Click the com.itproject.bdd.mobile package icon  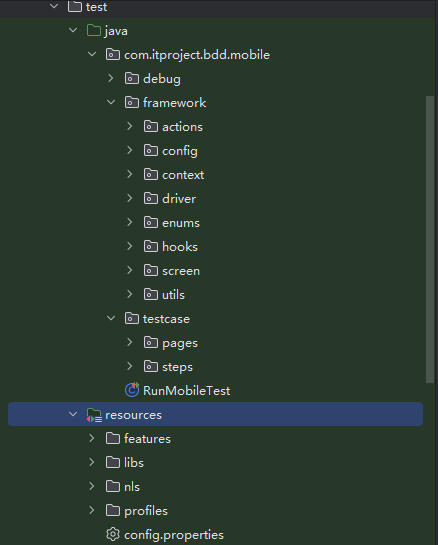pyautogui.click(x=113, y=55)
